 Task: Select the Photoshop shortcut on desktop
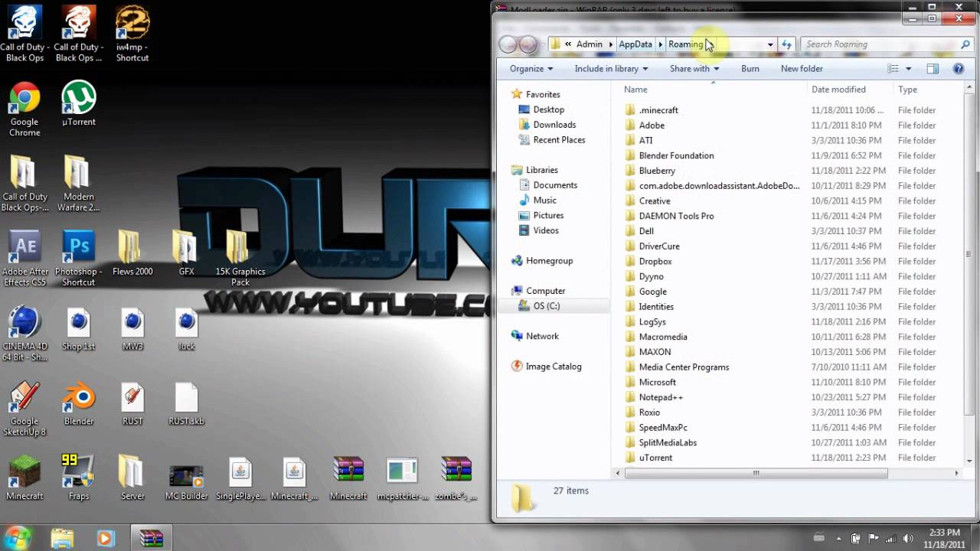pos(78,259)
